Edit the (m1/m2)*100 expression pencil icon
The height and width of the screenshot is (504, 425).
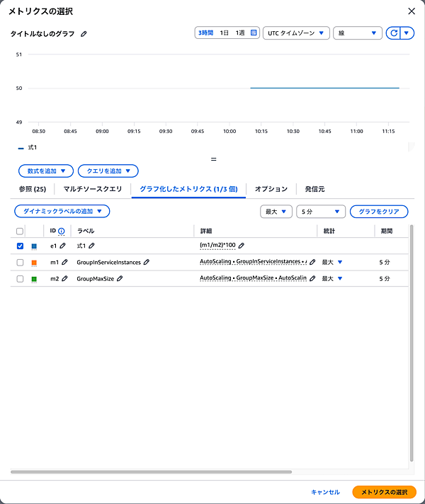coord(242,246)
